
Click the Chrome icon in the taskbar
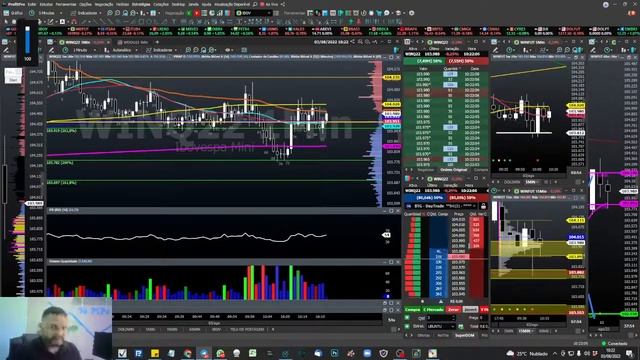[188, 353]
